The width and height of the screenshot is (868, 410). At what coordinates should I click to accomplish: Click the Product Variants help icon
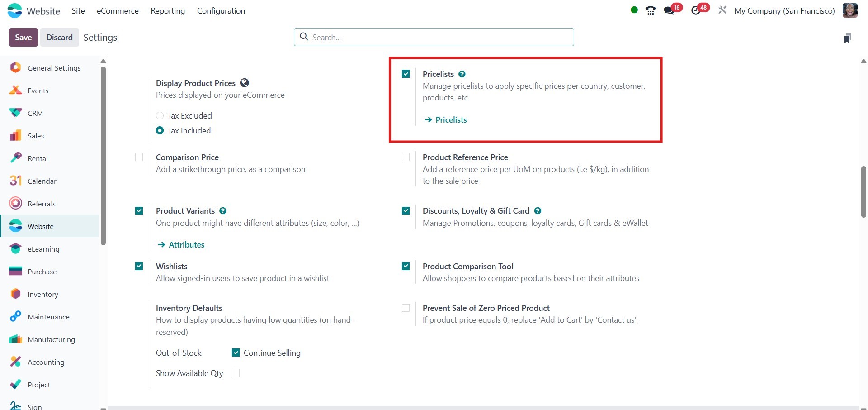(223, 211)
